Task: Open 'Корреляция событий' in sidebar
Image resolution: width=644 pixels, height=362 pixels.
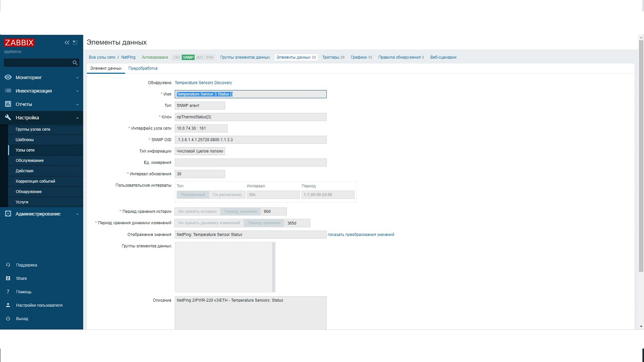Action: [x=45, y=181]
